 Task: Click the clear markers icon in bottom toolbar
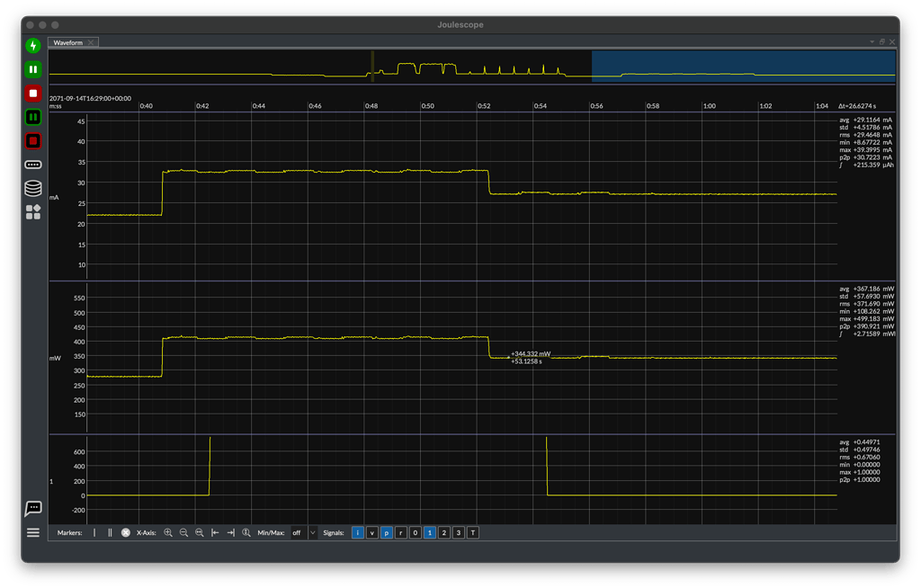pyautogui.click(x=123, y=532)
